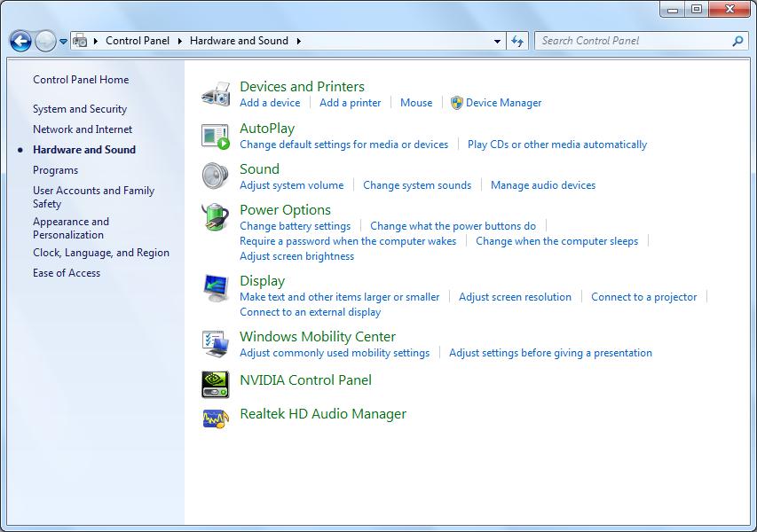The width and height of the screenshot is (757, 532).
Task: Open Windows Mobility Center heading
Action: [318, 336]
